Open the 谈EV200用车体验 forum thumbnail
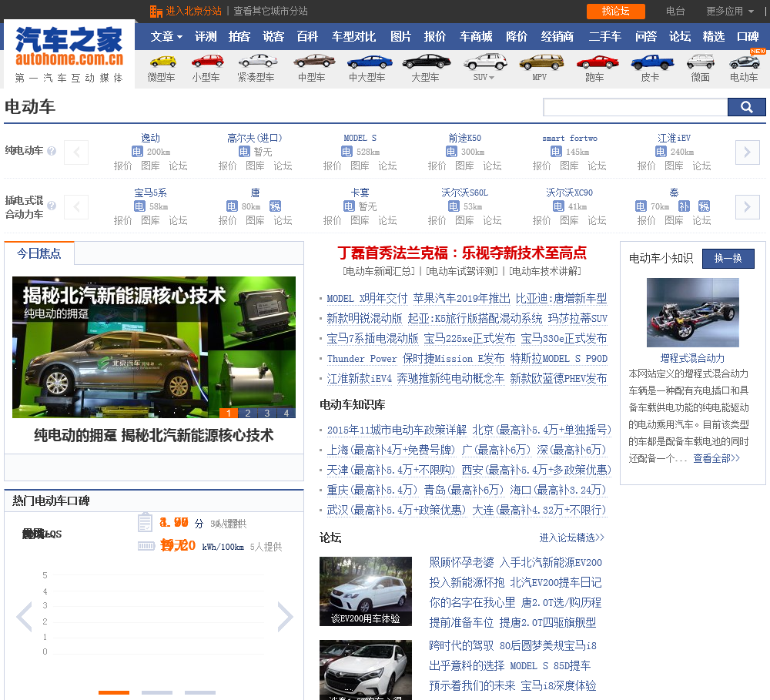This screenshot has height=700, width=770. point(365,591)
